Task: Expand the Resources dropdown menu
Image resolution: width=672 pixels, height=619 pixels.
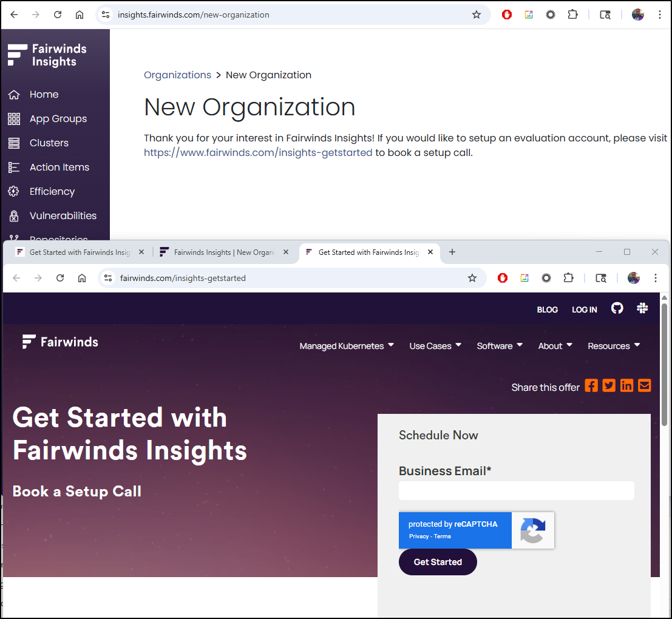Action: click(614, 346)
